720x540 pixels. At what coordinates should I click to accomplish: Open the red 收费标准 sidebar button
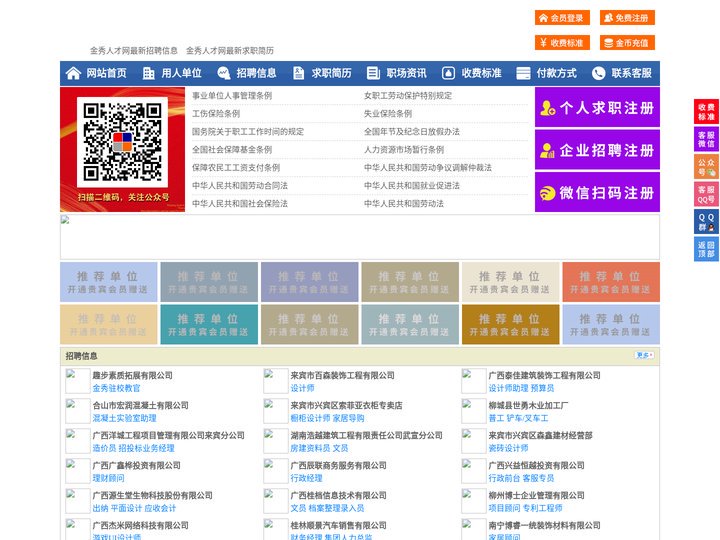point(706,112)
